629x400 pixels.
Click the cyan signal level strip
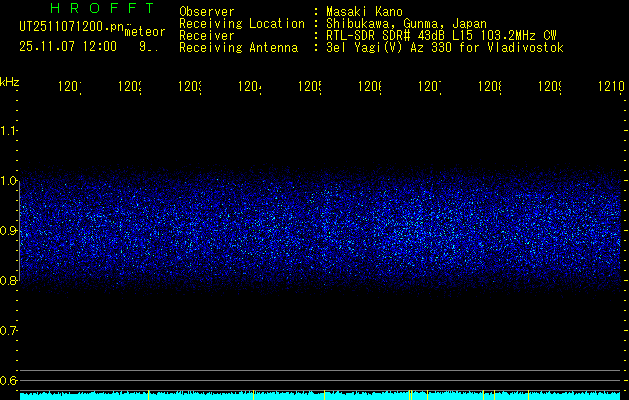pyautogui.click(x=320, y=396)
